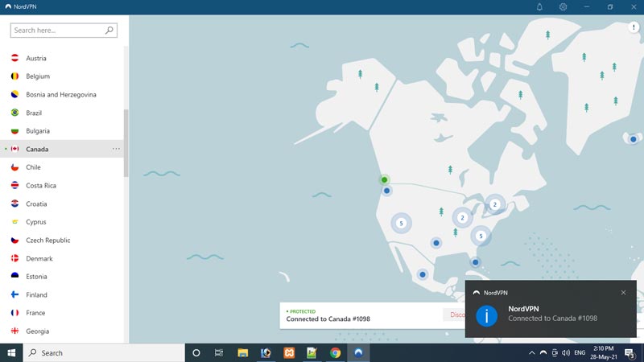Click the NordVPN taskbar icon
The height and width of the screenshot is (362, 644).
coord(358,353)
